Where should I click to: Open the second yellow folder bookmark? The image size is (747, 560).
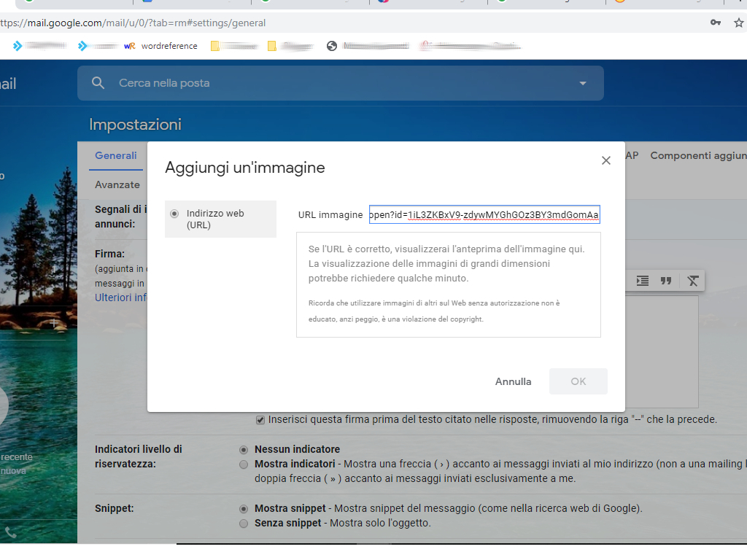[x=272, y=46]
